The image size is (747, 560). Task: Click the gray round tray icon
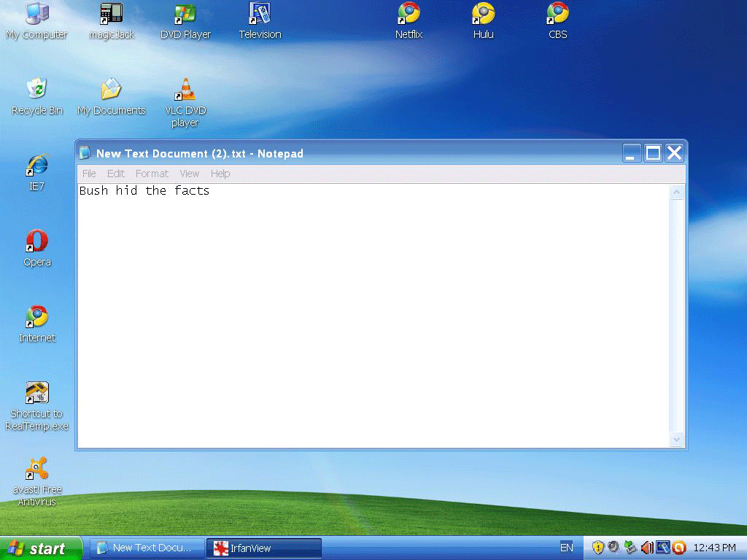coord(614,548)
